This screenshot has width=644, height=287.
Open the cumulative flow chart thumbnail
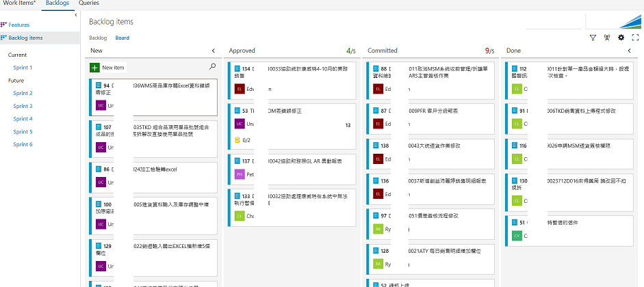click(613, 21)
